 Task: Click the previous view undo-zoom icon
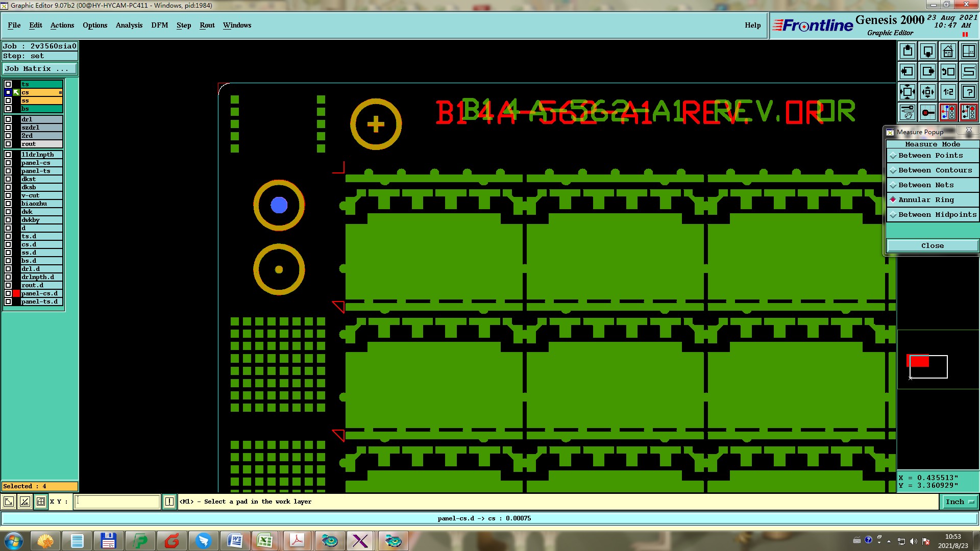pos(948,71)
